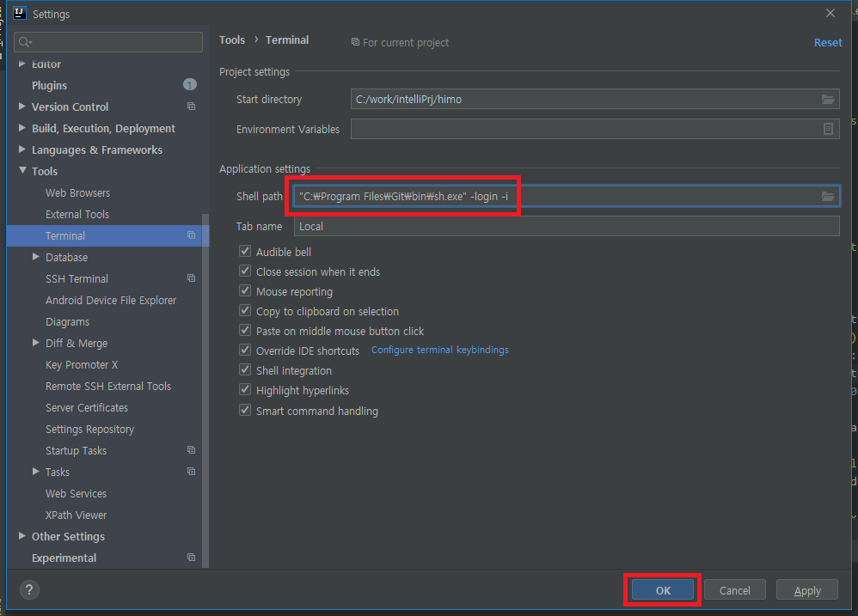Screen dimensions: 858x616
Task: Collapse the Tools section arrow
Action: pyautogui.click(x=22, y=170)
